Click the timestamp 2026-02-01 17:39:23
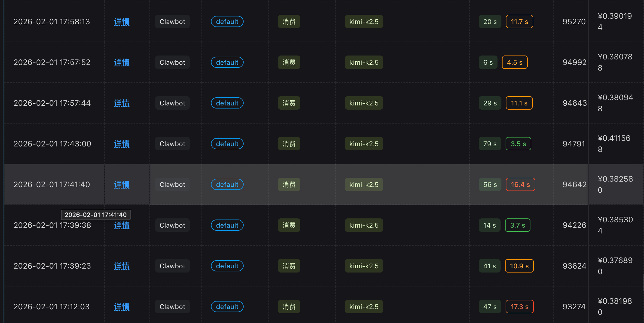 (x=52, y=266)
